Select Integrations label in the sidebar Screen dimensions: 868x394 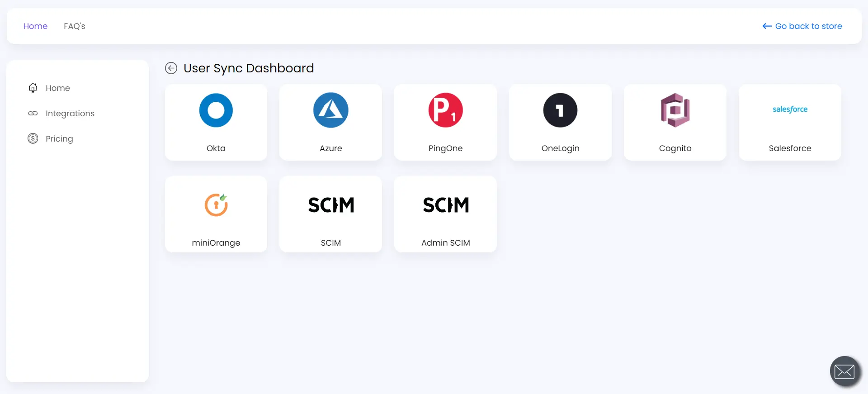(x=70, y=114)
